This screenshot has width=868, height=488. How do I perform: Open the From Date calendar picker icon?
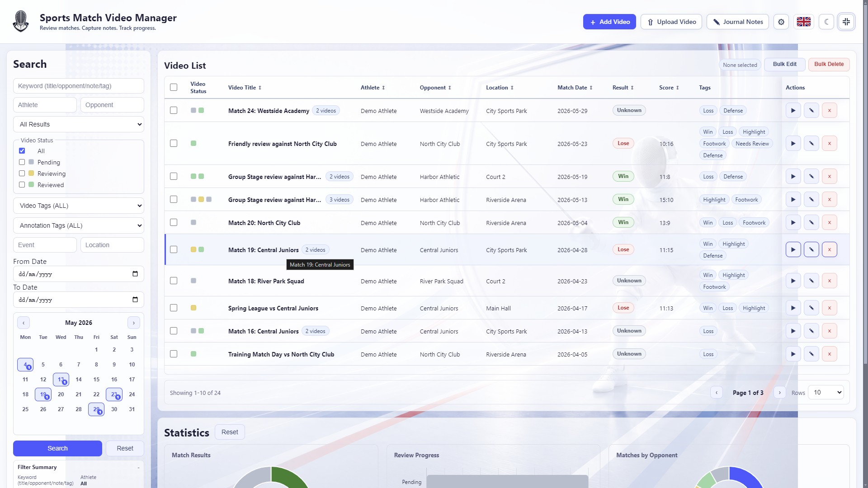click(135, 274)
